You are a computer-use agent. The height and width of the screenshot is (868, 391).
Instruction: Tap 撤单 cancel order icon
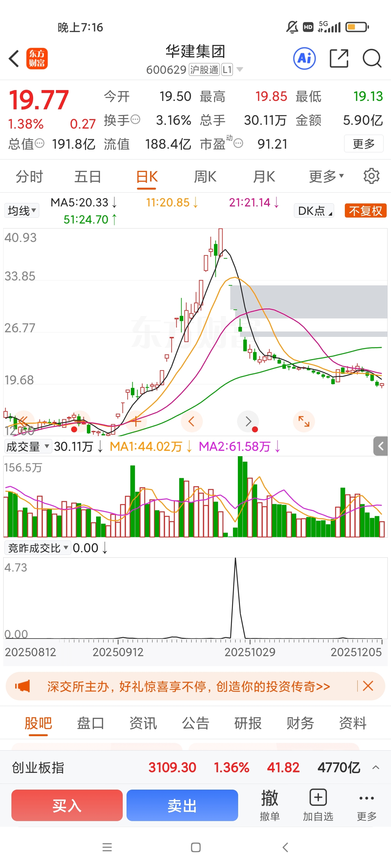click(270, 805)
